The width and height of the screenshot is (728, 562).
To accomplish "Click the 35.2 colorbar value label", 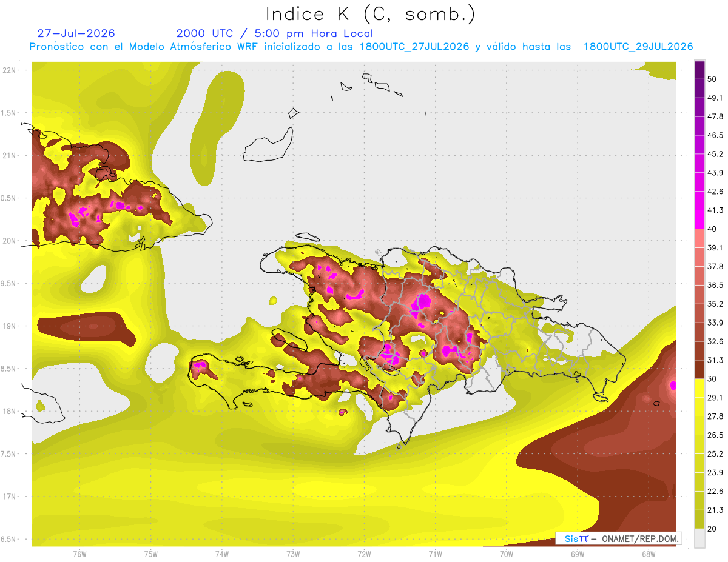I will click(715, 304).
